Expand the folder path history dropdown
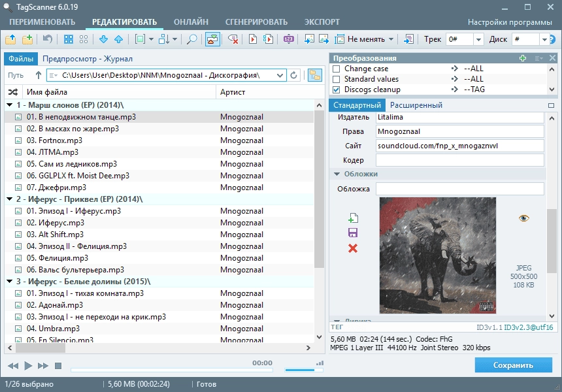 (x=280, y=75)
